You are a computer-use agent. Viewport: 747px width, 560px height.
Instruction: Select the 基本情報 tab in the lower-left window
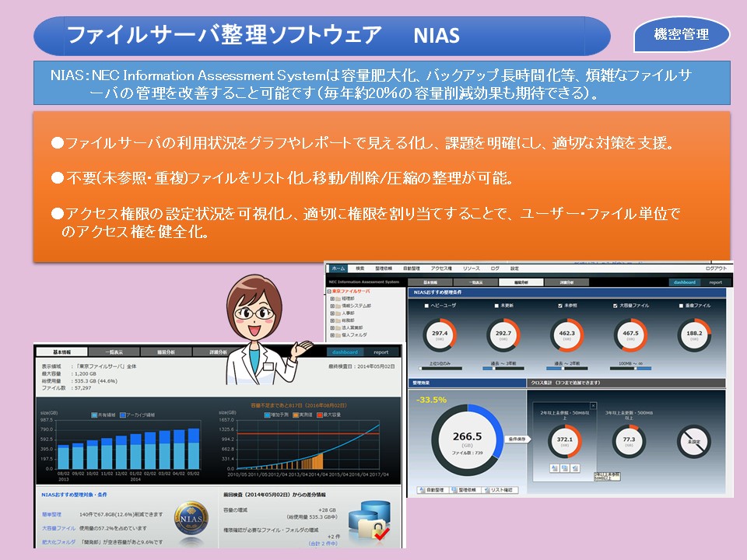coord(62,352)
